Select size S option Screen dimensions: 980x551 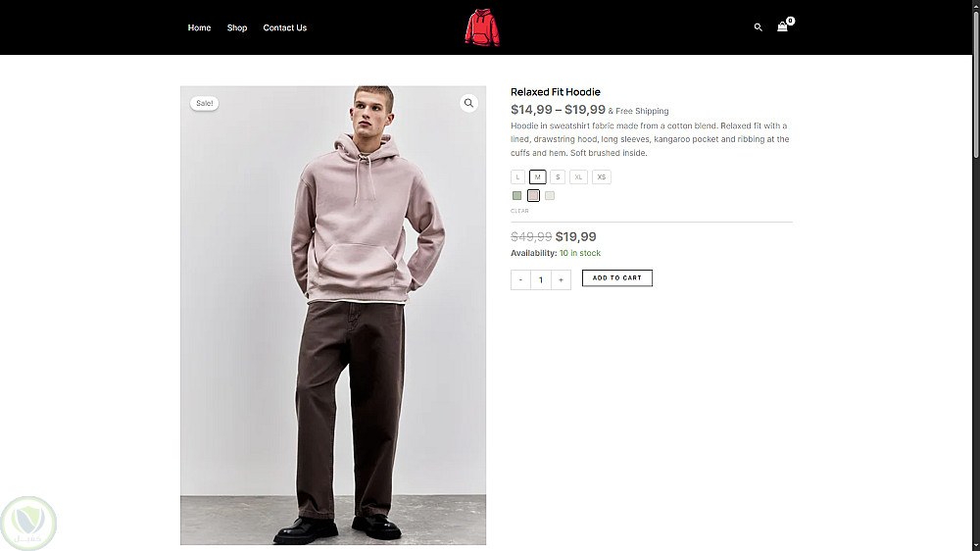[x=558, y=177]
